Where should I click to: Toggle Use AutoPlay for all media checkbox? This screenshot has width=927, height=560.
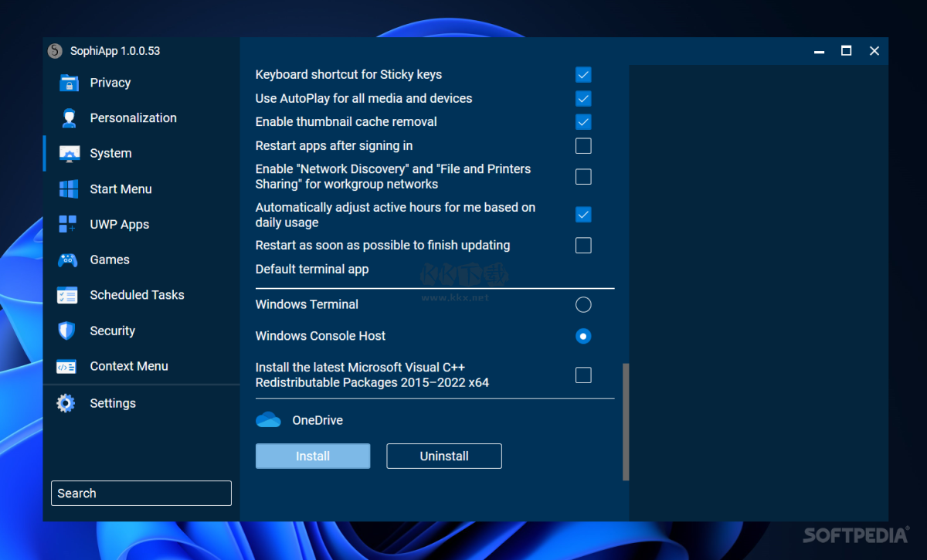point(583,99)
